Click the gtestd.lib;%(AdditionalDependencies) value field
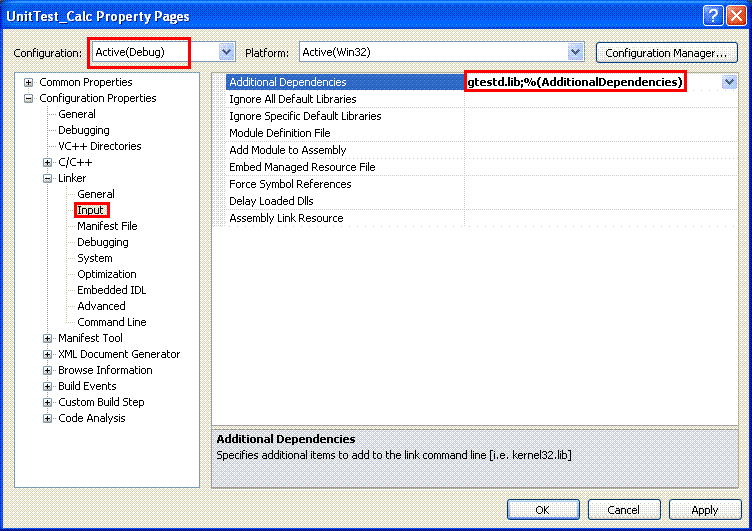The image size is (752, 531). pyautogui.click(x=593, y=82)
